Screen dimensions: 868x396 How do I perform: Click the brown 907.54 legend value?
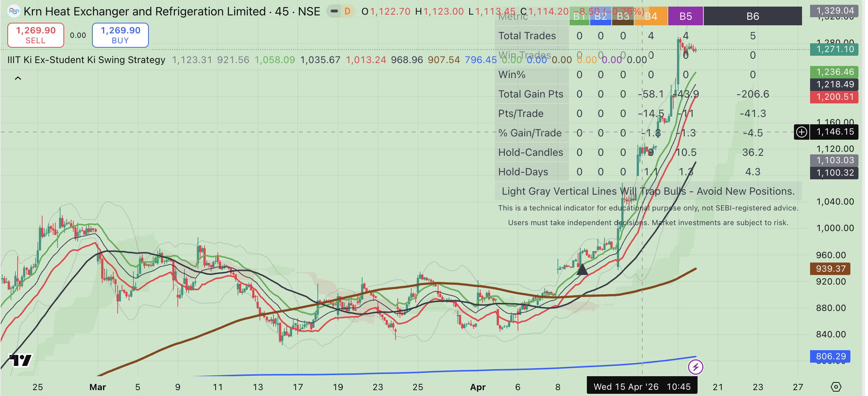pyautogui.click(x=444, y=60)
